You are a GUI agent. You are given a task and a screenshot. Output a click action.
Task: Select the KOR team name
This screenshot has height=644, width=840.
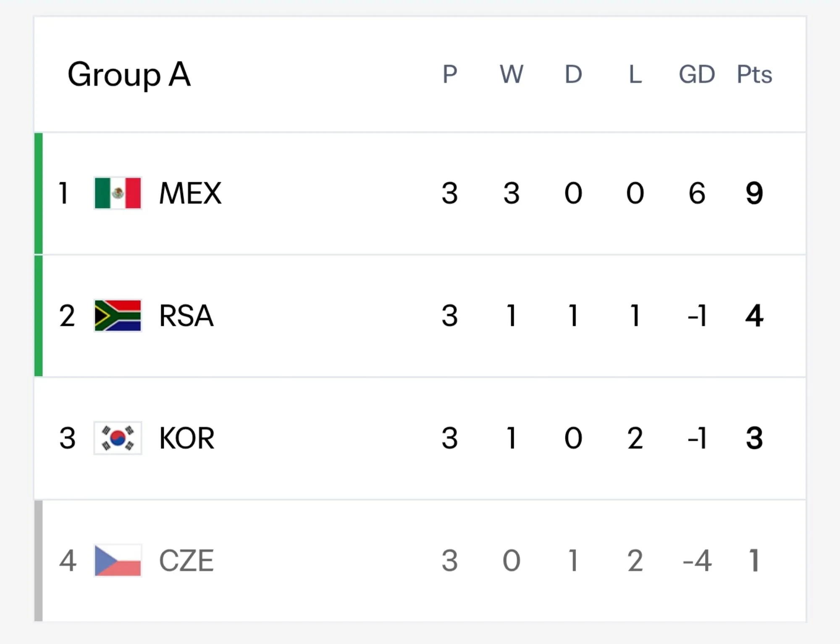pos(187,438)
